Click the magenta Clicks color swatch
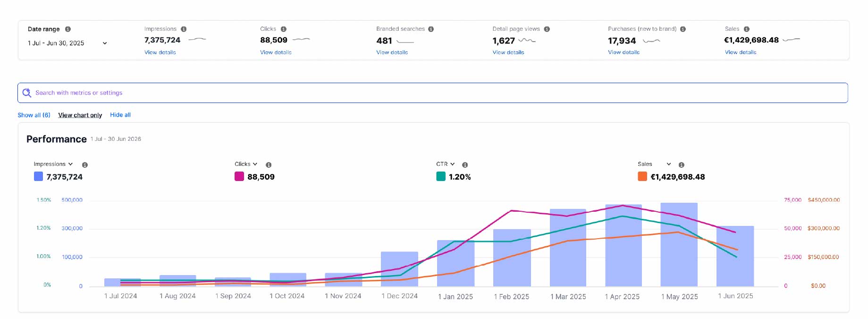 tap(239, 176)
